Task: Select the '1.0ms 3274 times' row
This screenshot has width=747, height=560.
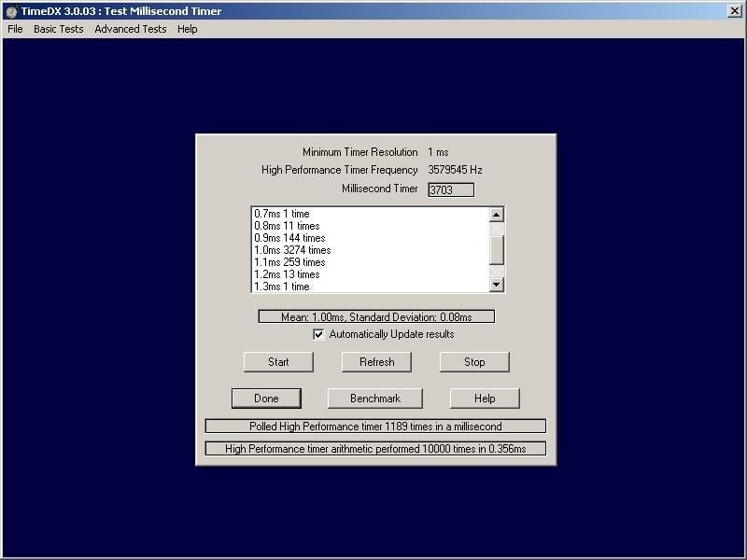Action: (x=370, y=250)
